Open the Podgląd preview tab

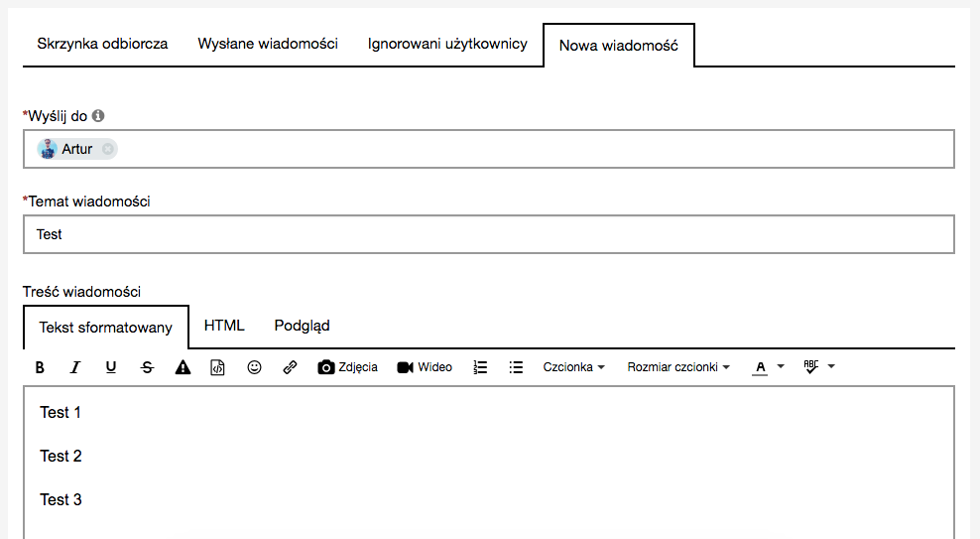coord(302,326)
